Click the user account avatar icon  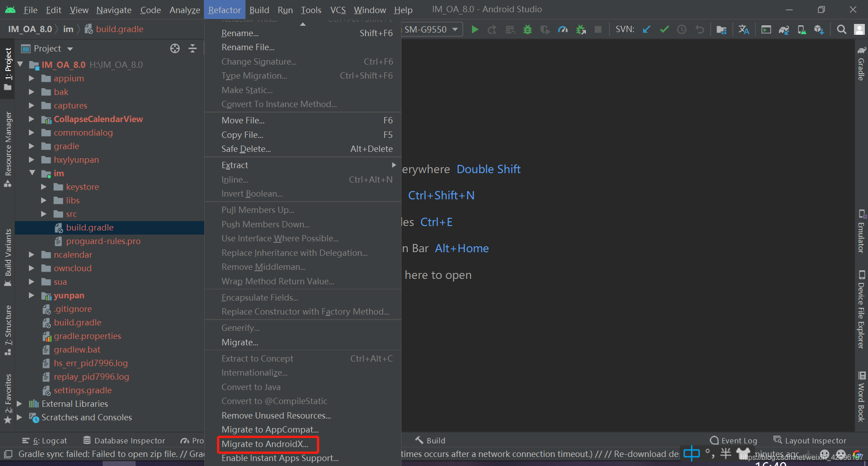click(859, 29)
